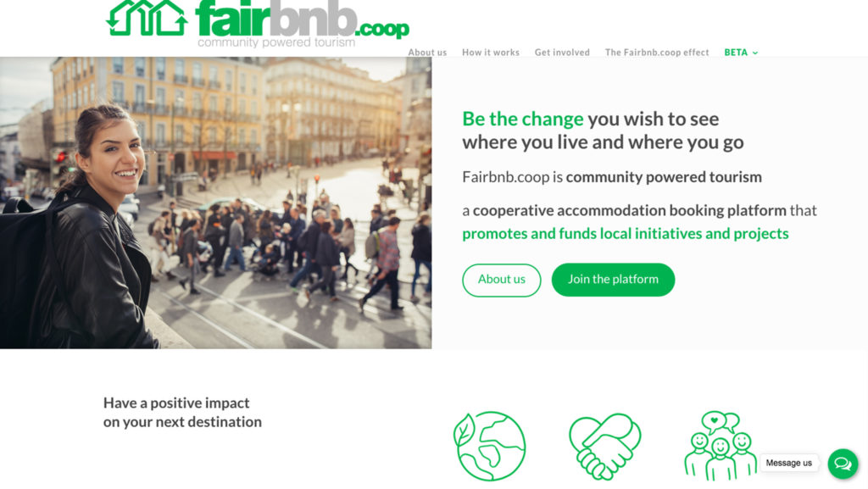
Task: Click the Fairbnb.coop house logo icon
Action: [x=147, y=18]
